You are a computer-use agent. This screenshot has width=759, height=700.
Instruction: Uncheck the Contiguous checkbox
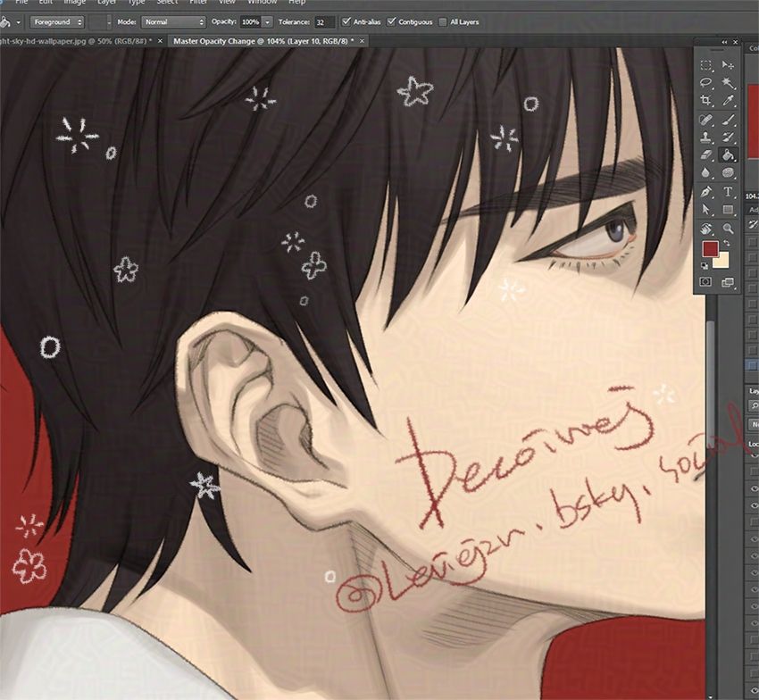[x=391, y=21]
